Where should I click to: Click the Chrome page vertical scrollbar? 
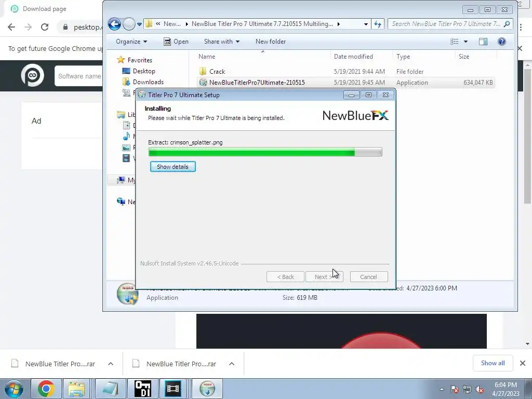point(528,136)
